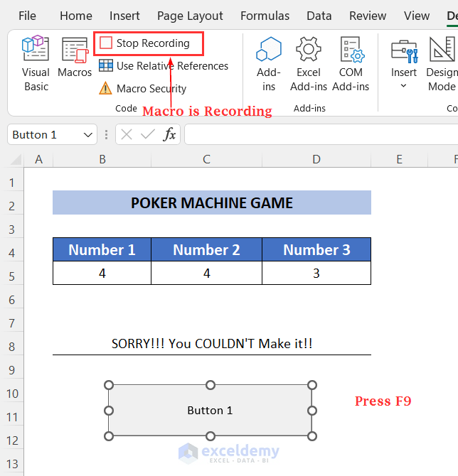Select cell B5 under Number 1
This screenshot has height=476, width=458.
102,273
